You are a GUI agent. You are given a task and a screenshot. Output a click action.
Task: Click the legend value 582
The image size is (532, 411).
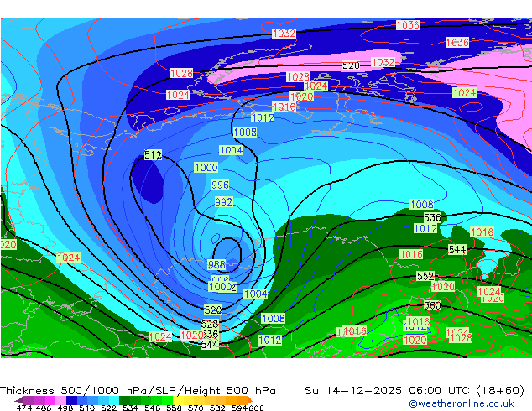[x=217, y=408]
